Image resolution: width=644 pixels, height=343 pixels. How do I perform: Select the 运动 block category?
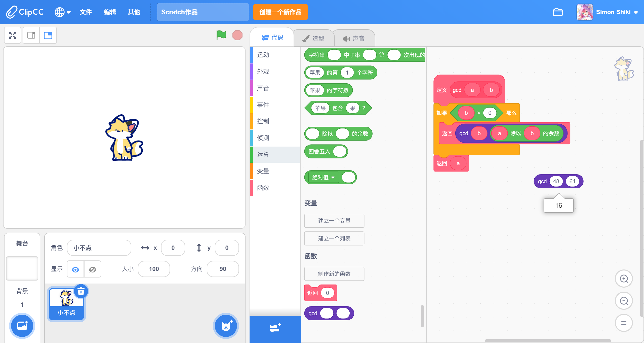click(275, 55)
